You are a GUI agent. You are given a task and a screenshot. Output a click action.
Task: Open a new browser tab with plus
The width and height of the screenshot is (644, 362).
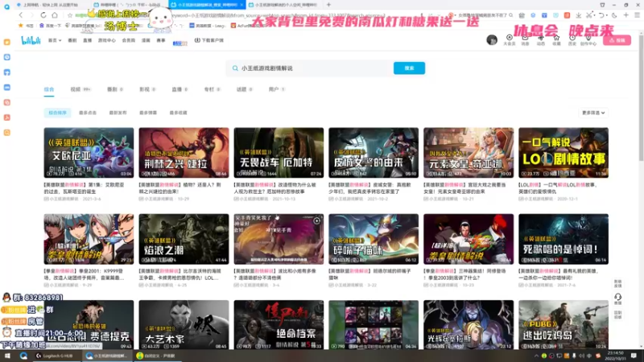[328, 5]
